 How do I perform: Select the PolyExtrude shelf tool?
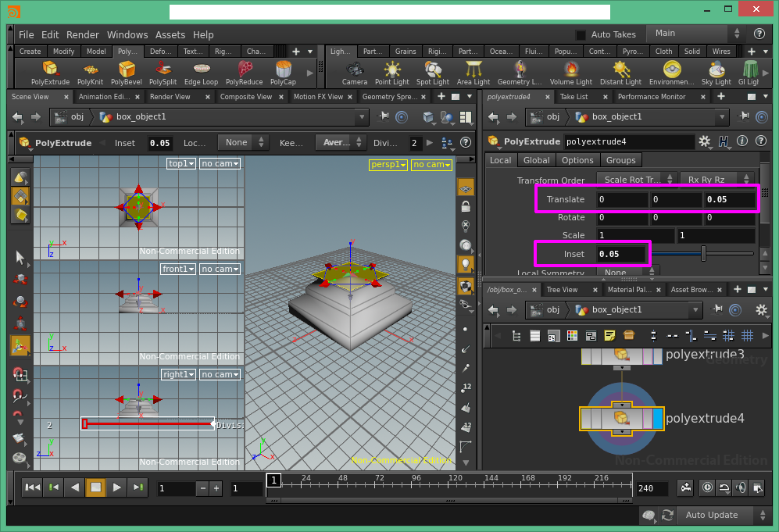point(50,73)
